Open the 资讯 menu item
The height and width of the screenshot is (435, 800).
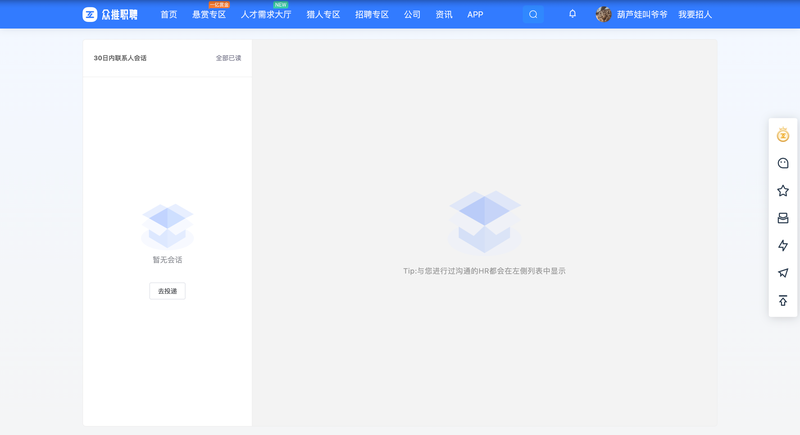click(x=444, y=15)
